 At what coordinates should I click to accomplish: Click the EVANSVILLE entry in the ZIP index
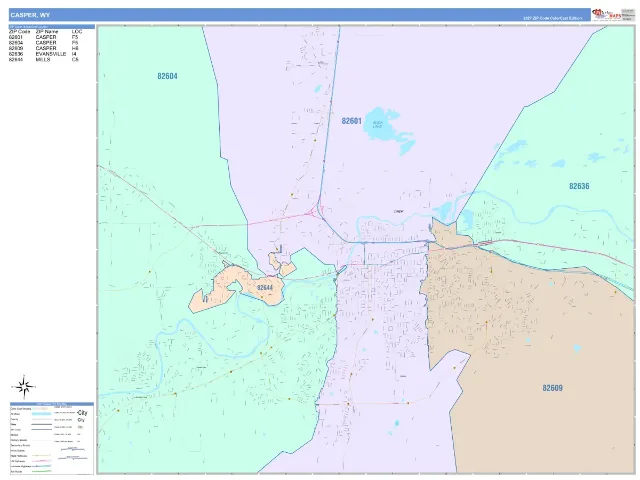(51, 54)
